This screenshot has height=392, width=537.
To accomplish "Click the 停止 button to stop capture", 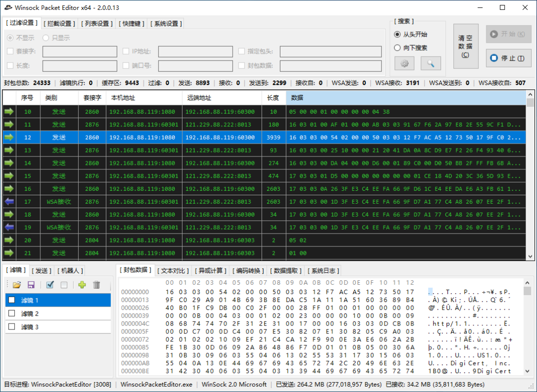I will point(508,58).
